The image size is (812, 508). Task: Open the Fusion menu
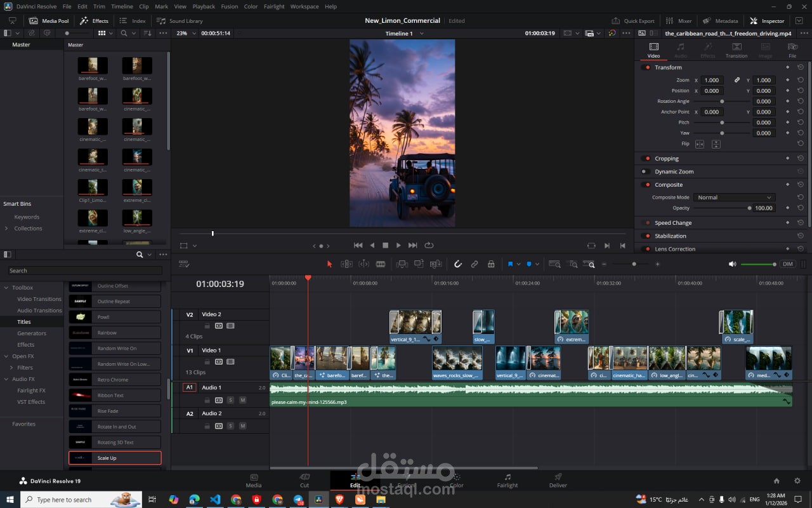point(229,6)
